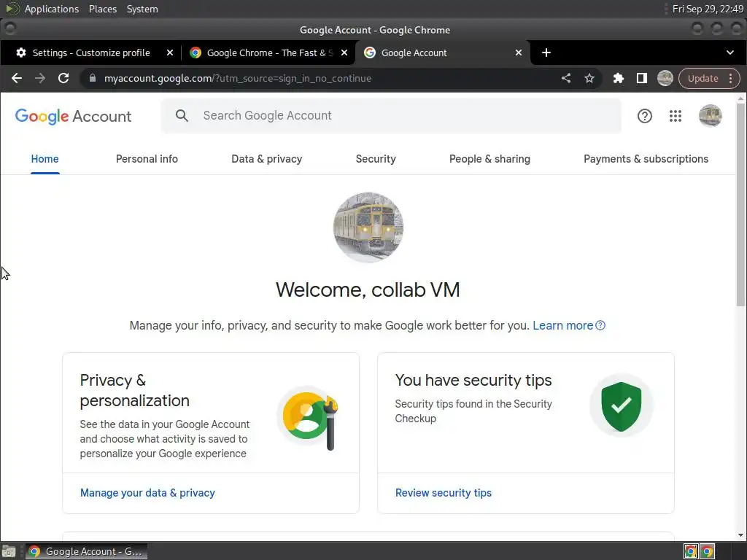The image size is (747, 560).
Task: Toggle the Chrome side panel icon
Action: point(642,78)
